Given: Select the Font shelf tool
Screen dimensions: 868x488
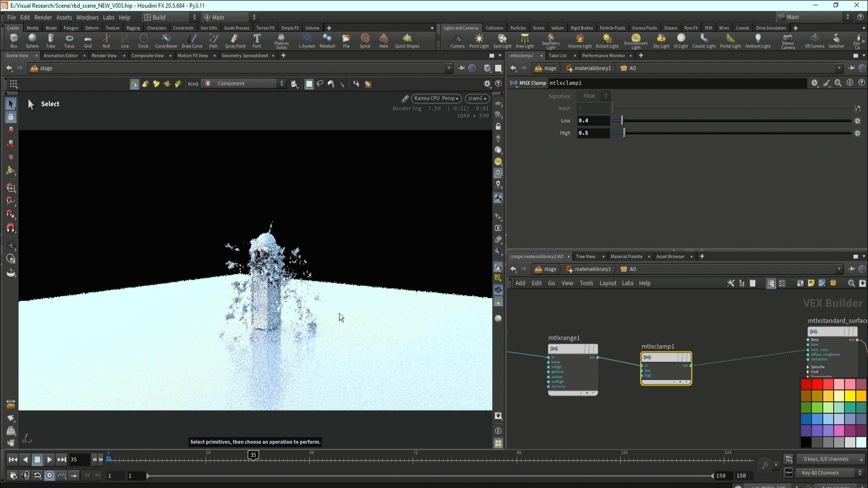Looking at the screenshot, I should (x=257, y=40).
